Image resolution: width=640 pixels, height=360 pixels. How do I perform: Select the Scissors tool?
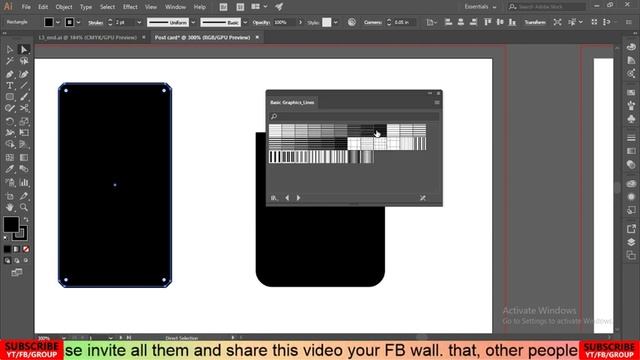tap(24, 108)
